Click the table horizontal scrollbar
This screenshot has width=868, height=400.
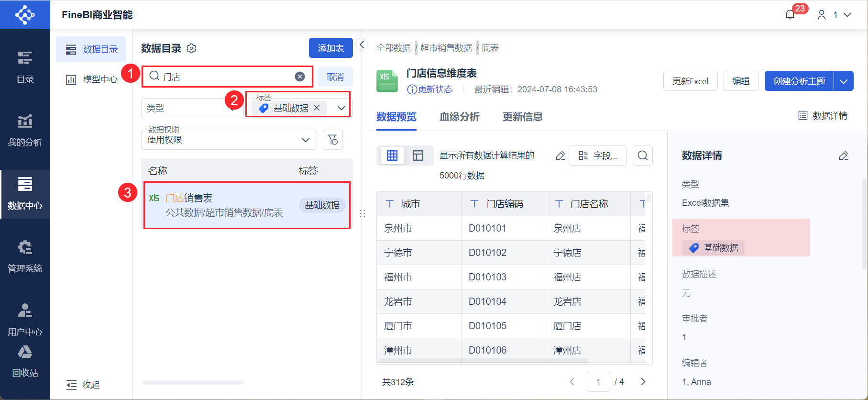[x=483, y=360]
